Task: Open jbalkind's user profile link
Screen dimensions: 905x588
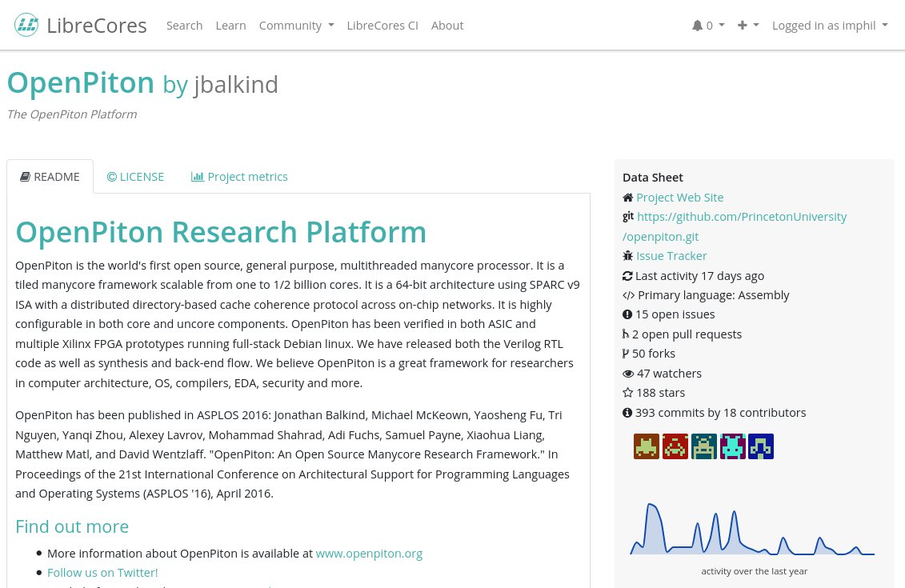Action: pos(236,84)
